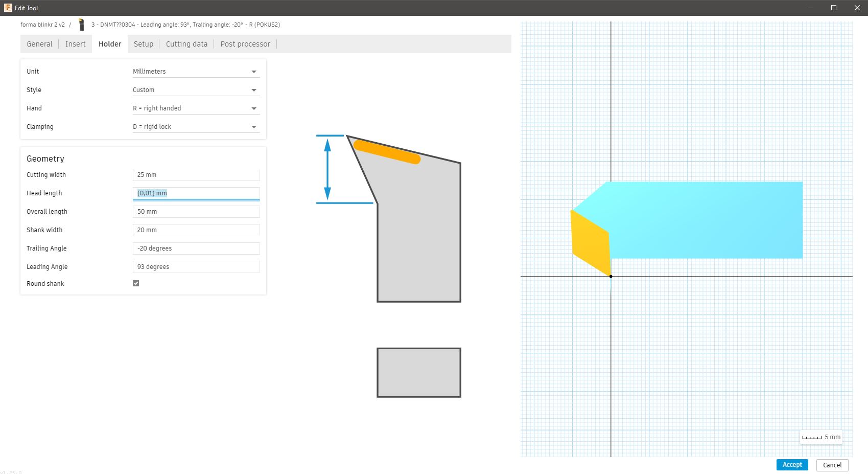Click the orange clamp in holder diagram

[387, 152]
